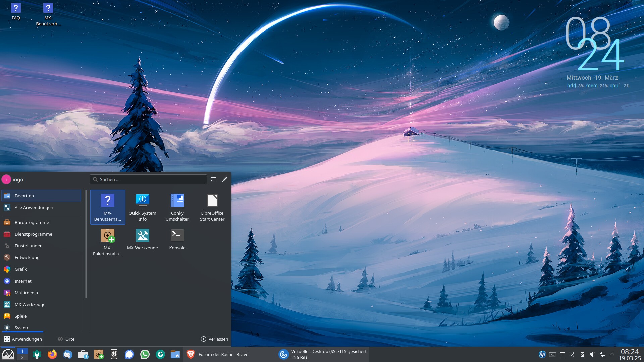Open the Verlassen leave options
The width and height of the screenshot is (644, 362).
(x=215, y=339)
